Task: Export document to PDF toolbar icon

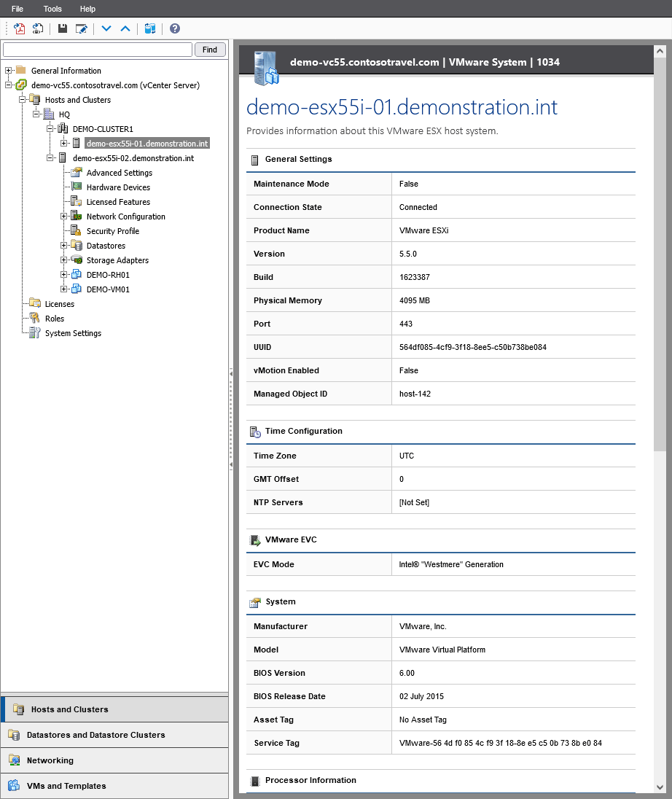Action: tap(20, 28)
